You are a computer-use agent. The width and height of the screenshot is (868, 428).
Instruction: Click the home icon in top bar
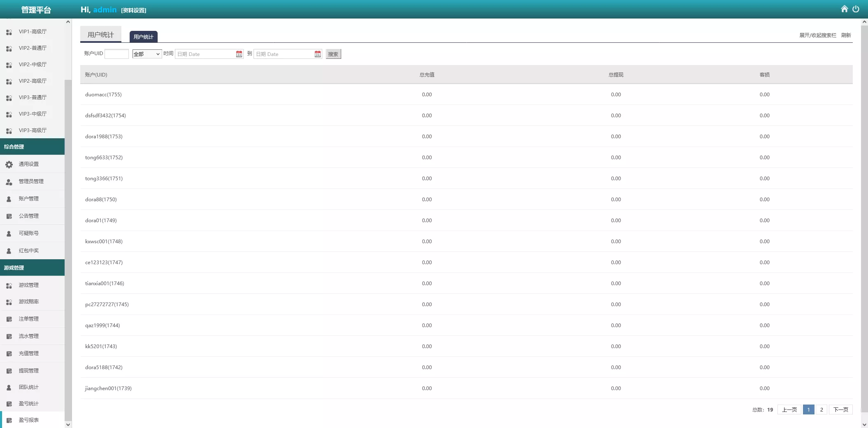tap(844, 9)
